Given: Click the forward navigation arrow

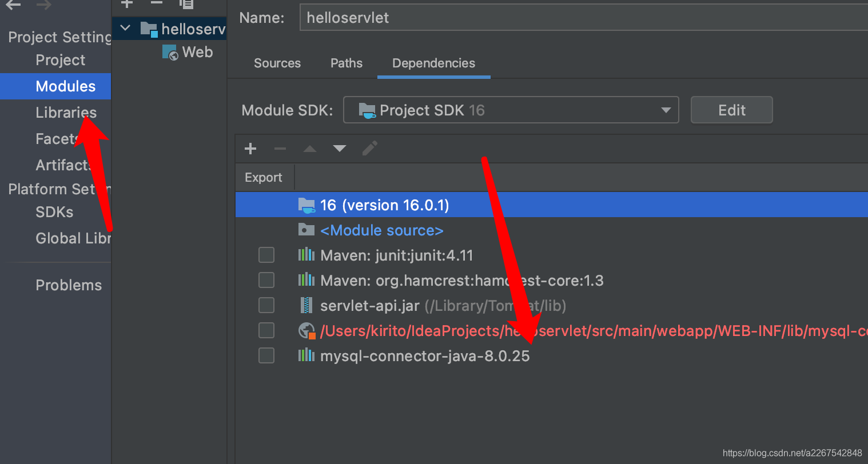Looking at the screenshot, I should tap(43, 5).
